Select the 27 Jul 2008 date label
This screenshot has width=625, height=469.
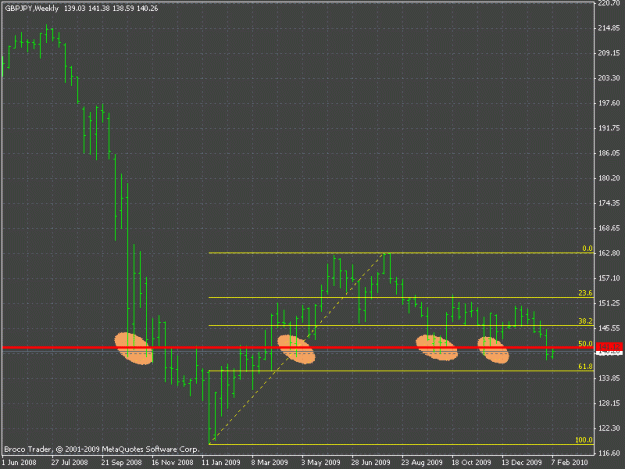[69, 463]
